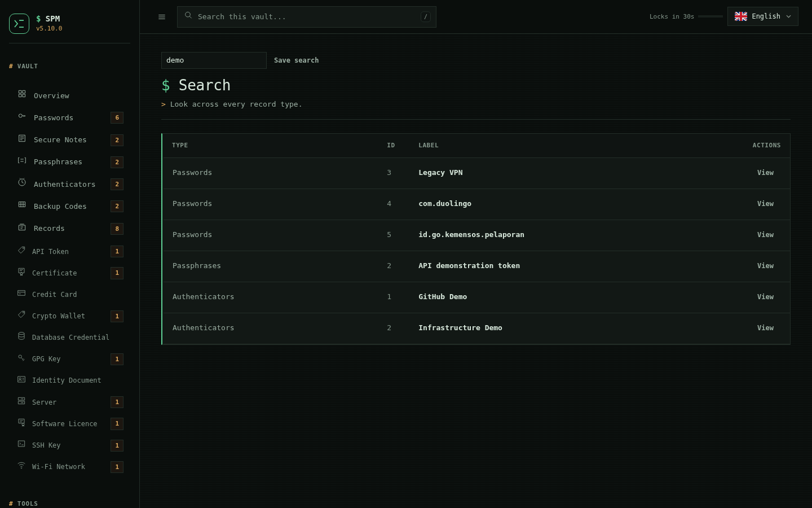Click the auto-lock countdown progress bar
This screenshot has width=812, height=508.
pos(710,16)
